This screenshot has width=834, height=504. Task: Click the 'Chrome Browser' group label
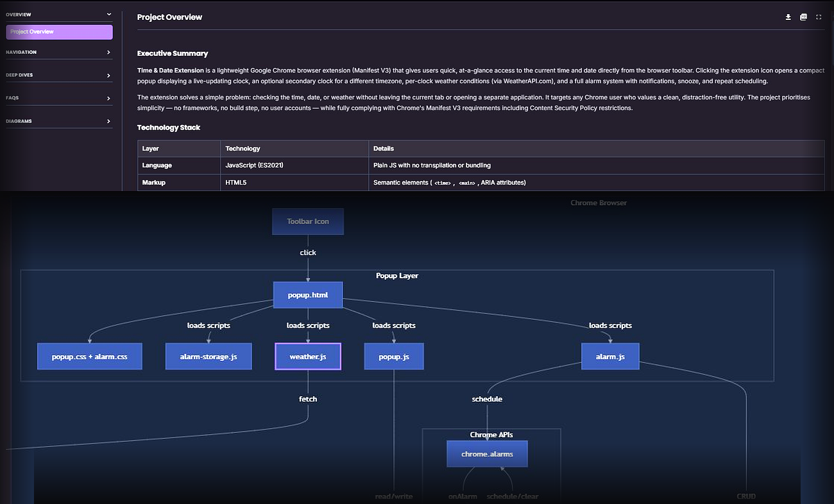point(599,203)
